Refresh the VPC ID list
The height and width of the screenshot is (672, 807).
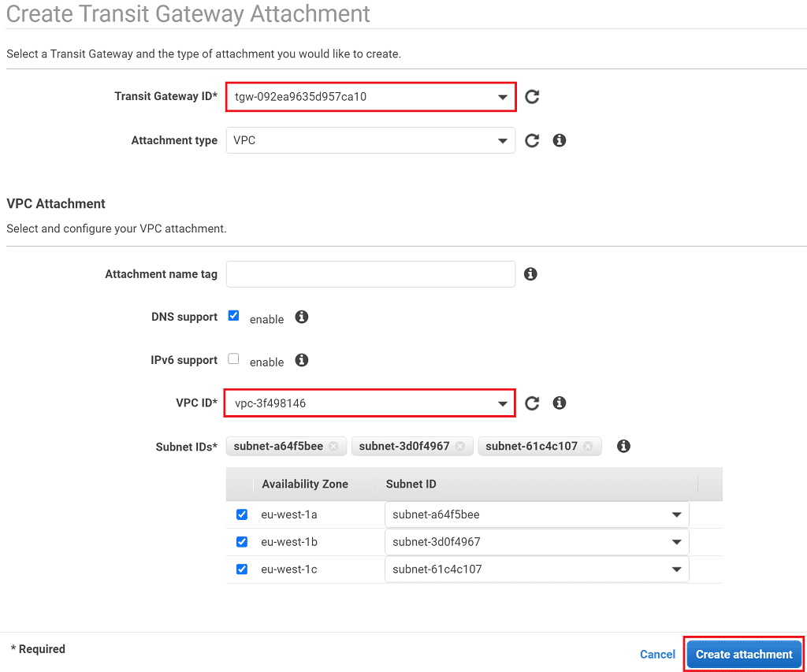(x=532, y=403)
